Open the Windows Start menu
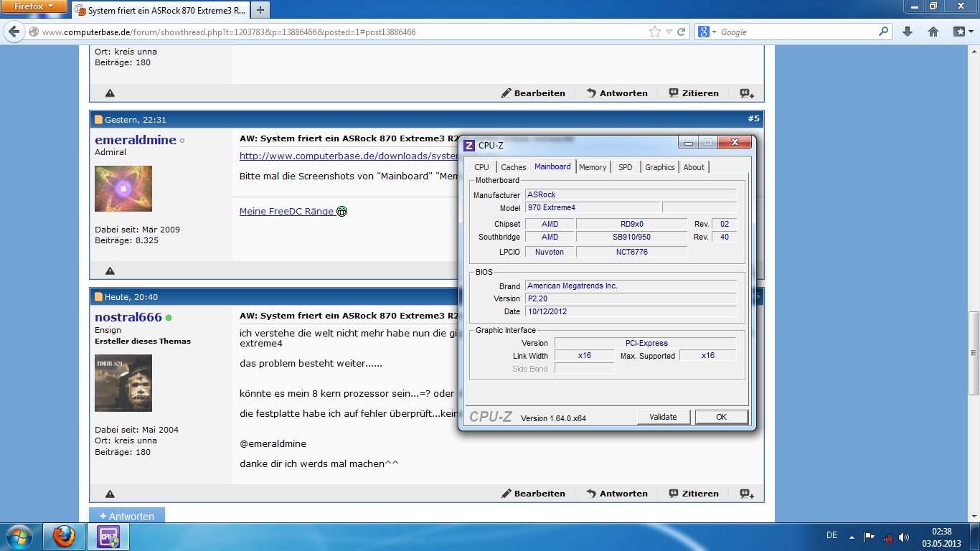The height and width of the screenshot is (551, 980). click(18, 537)
